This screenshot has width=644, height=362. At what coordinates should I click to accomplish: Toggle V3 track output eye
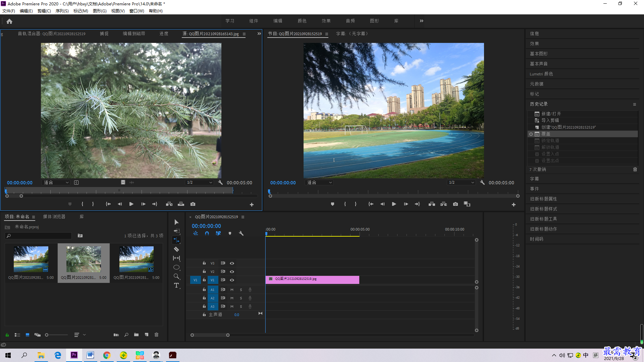(x=232, y=263)
